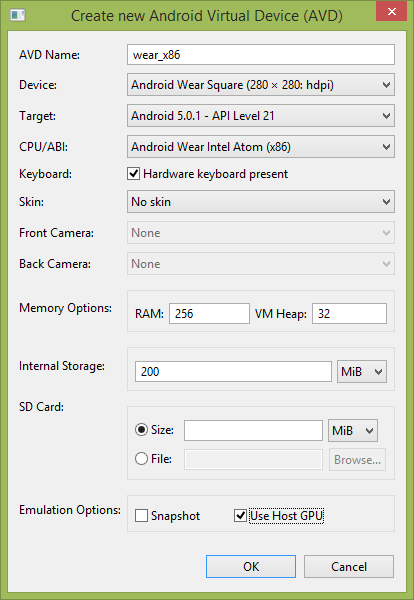Toggle Hardware keyboard present checkbox
414x600 pixels.
click(x=134, y=174)
